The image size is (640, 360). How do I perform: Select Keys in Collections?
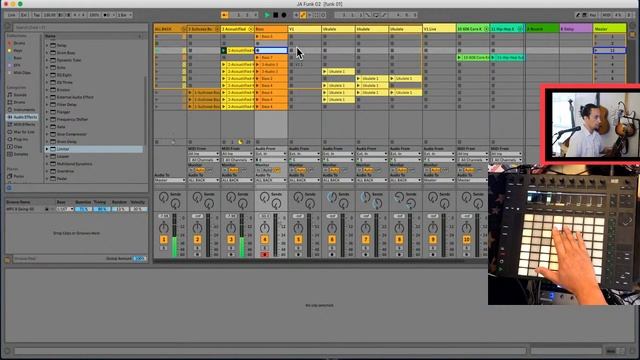pyautogui.click(x=17, y=51)
